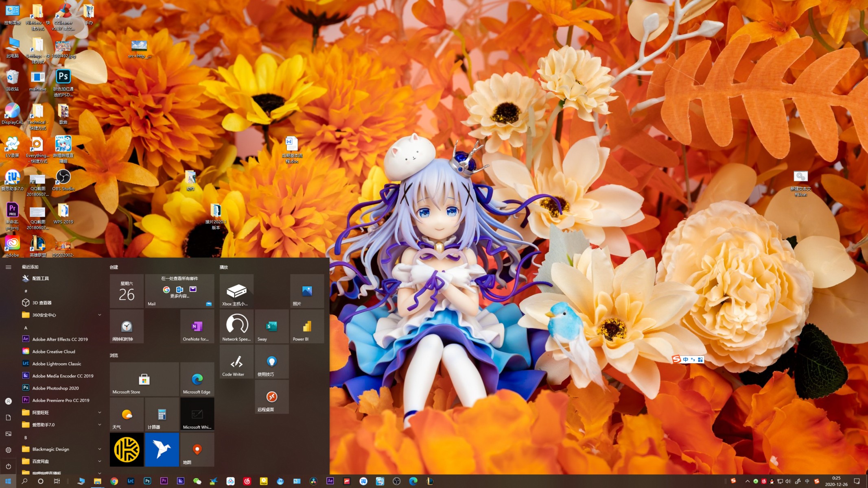868x488 pixels.
Task: Open the blue origami bird tile
Action: (x=162, y=450)
